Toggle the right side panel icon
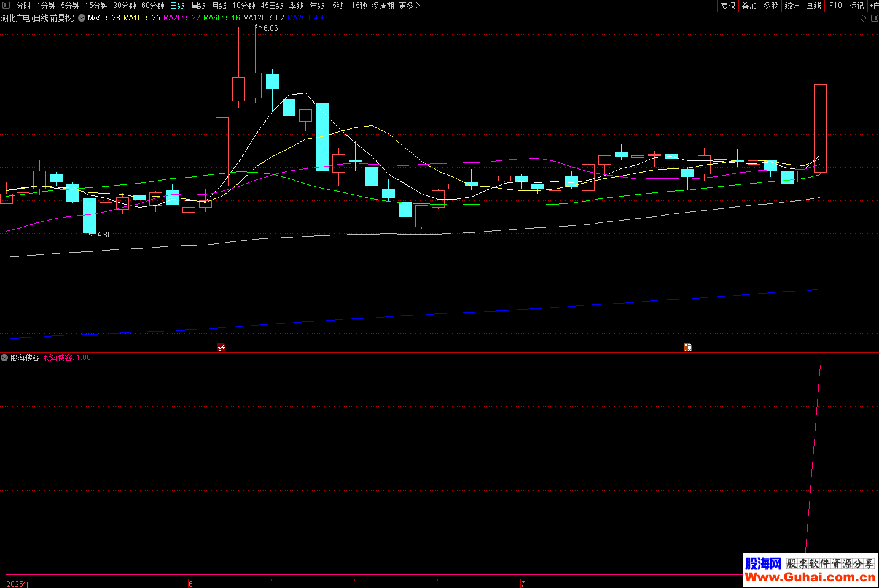Image resolution: width=879 pixels, height=588 pixels. 875,18
